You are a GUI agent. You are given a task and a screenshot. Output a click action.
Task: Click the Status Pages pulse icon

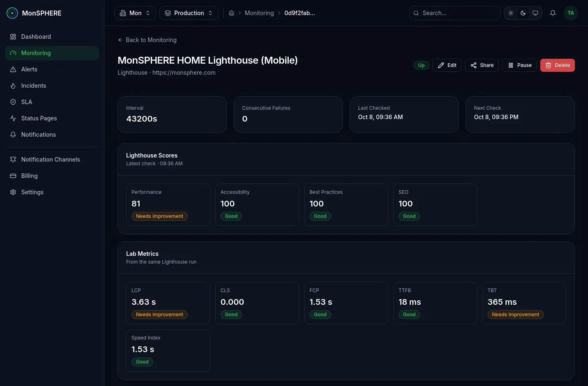[13, 118]
